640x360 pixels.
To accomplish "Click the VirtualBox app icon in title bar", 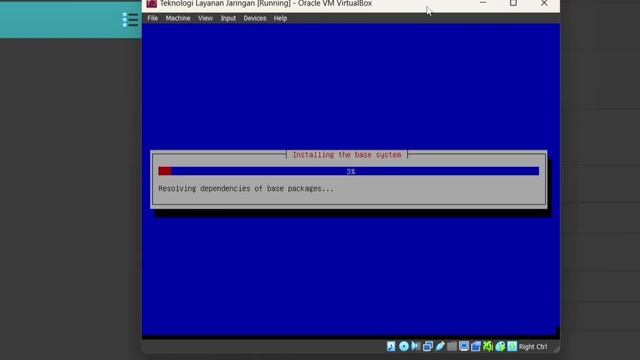I will pyautogui.click(x=151, y=4).
